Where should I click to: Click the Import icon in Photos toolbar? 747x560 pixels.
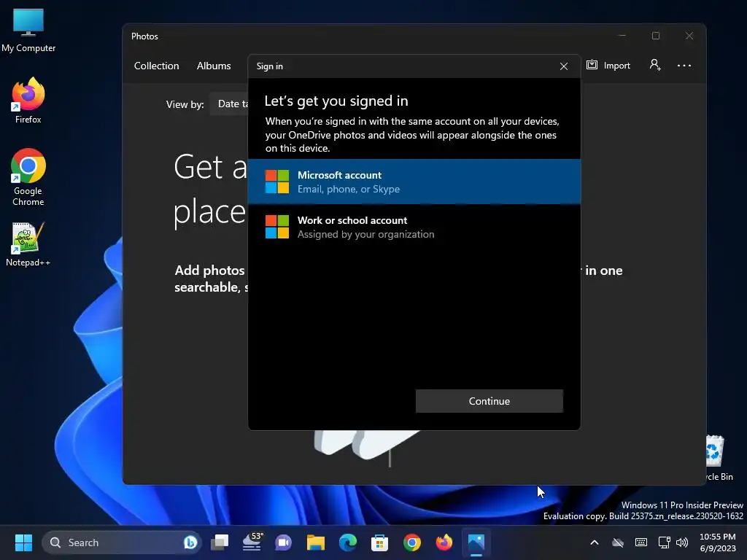[x=592, y=65]
